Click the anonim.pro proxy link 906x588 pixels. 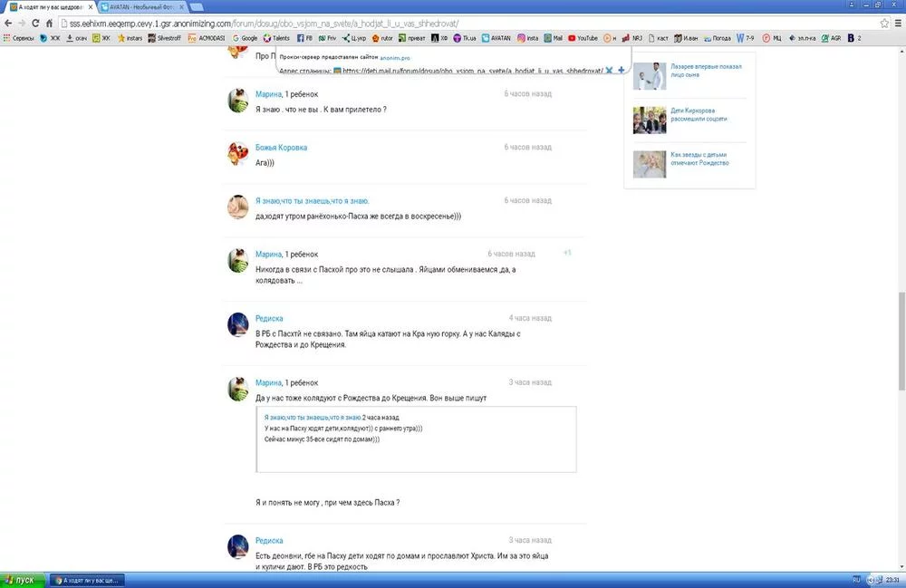click(395, 58)
